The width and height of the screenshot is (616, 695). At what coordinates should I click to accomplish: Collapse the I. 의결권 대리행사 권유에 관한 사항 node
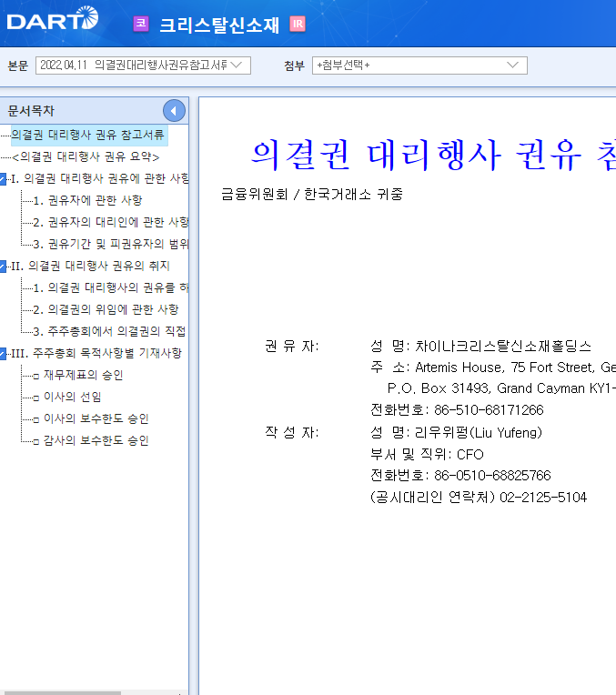pyautogui.click(x=3, y=179)
